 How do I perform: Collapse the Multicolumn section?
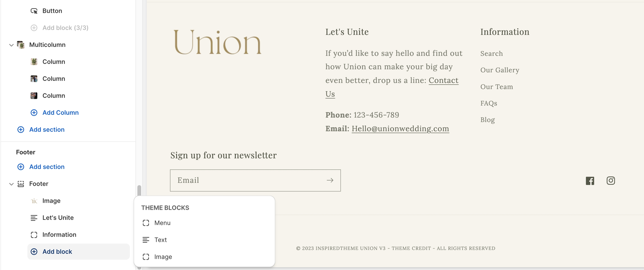click(11, 45)
